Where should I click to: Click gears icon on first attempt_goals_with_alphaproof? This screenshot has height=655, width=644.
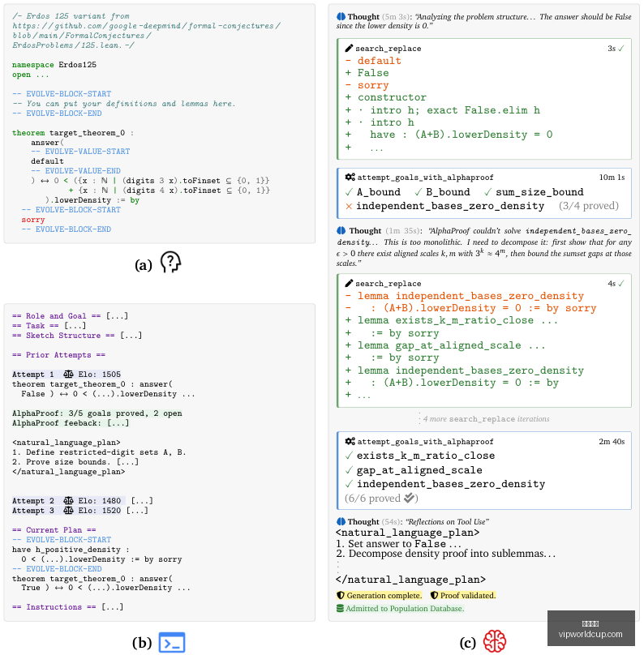click(350, 177)
